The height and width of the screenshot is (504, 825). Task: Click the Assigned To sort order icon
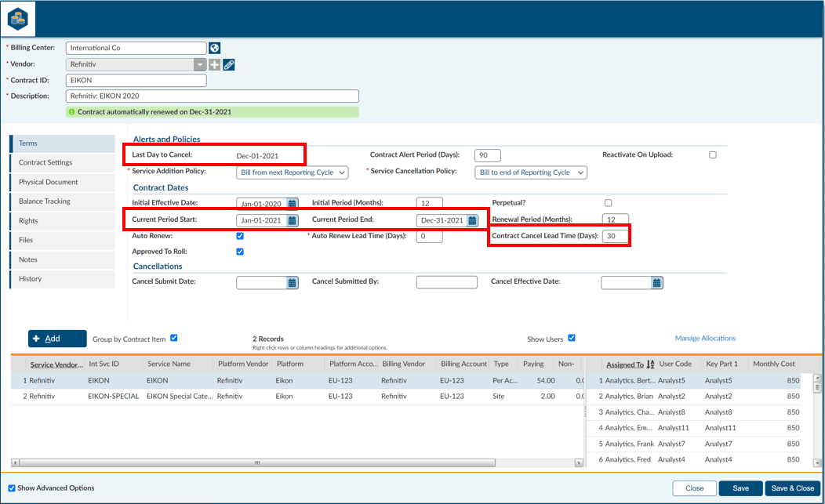(650, 364)
